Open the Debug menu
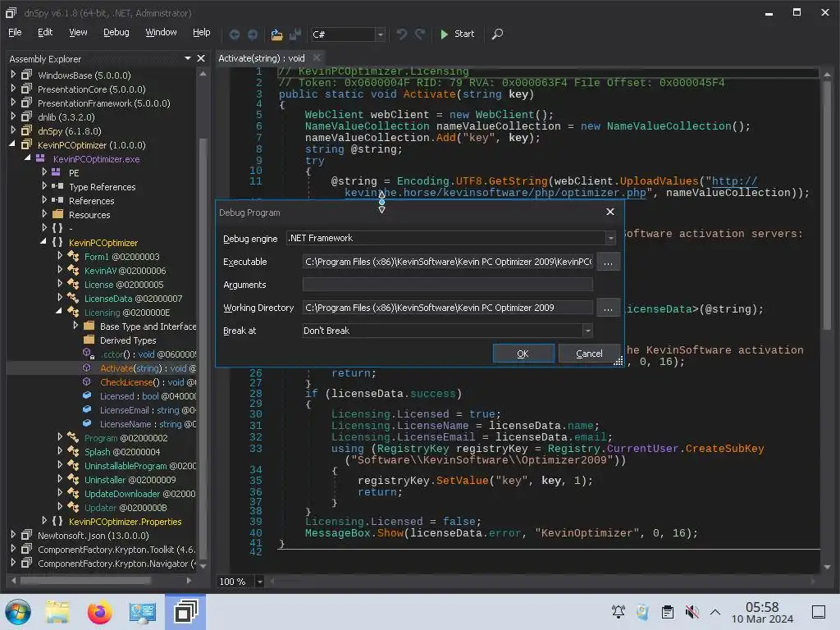The width and height of the screenshot is (840, 630). [x=116, y=32]
